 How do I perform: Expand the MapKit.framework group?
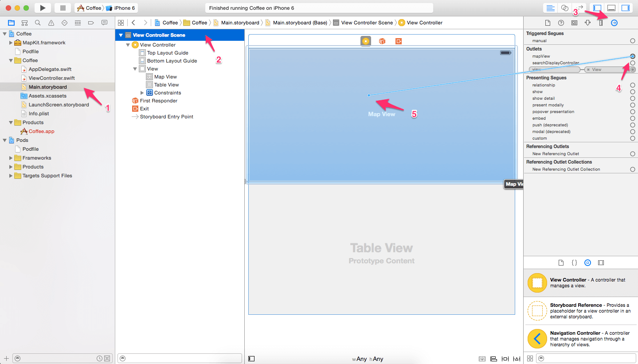(11, 43)
